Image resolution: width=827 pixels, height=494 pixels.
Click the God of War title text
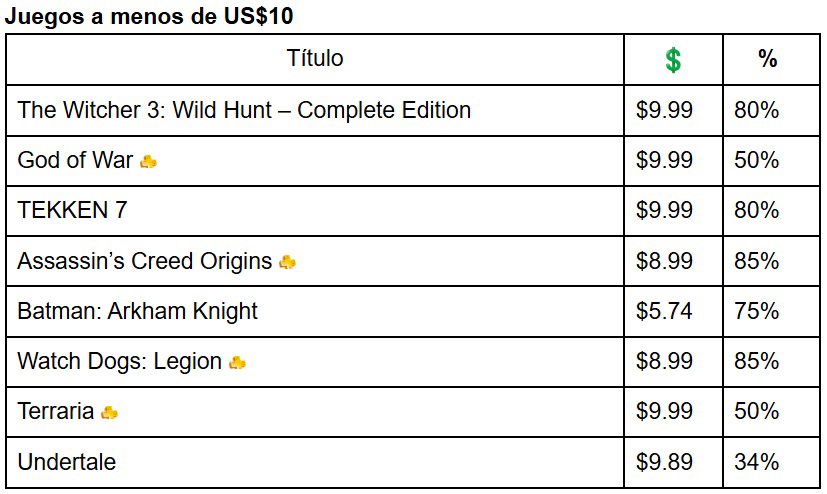tap(75, 160)
